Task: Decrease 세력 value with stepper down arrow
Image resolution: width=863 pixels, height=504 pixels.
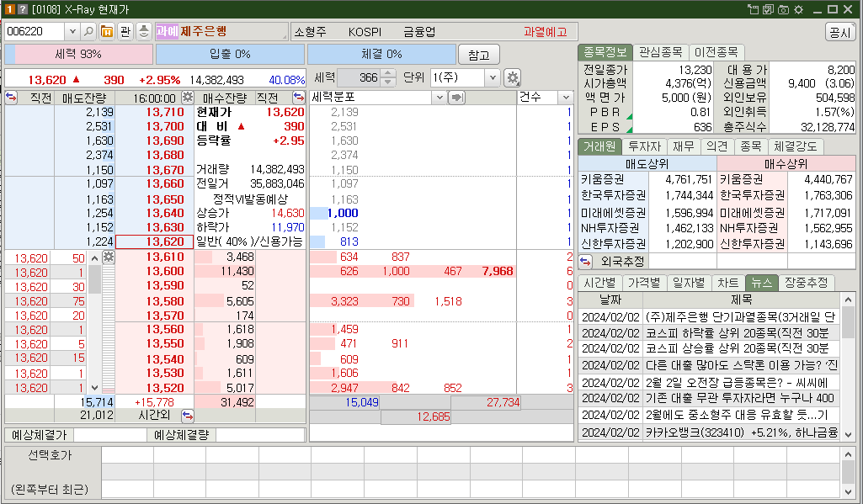Action: [x=388, y=82]
